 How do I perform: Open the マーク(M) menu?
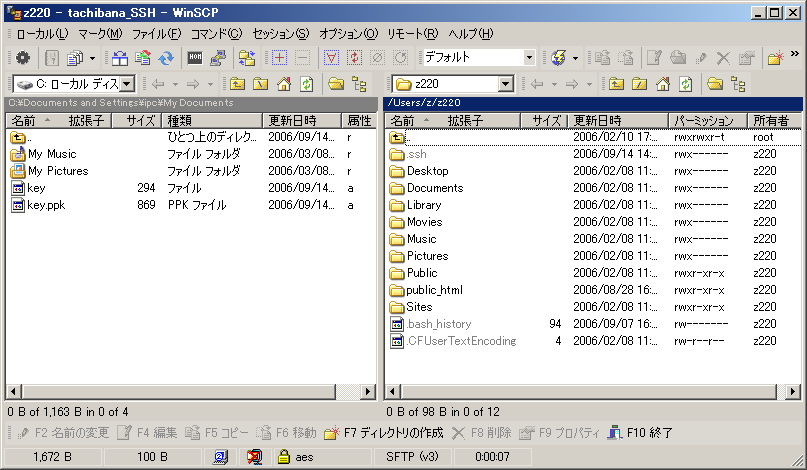click(x=100, y=34)
